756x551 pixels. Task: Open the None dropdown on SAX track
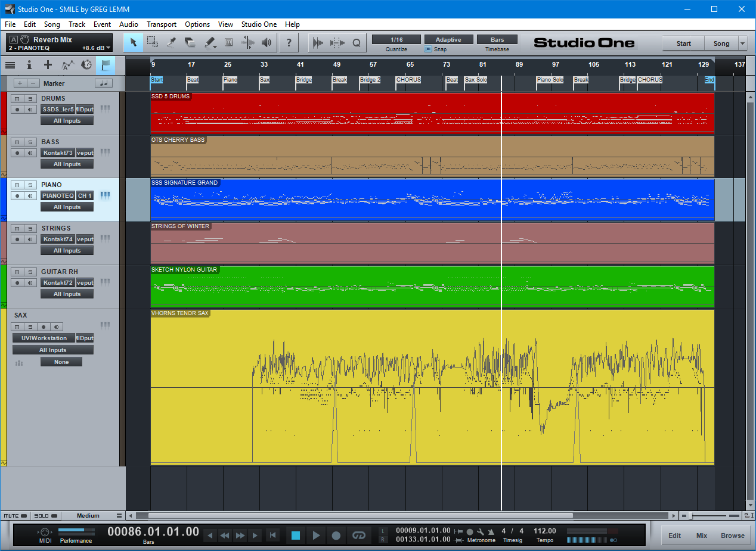(x=61, y=362)
